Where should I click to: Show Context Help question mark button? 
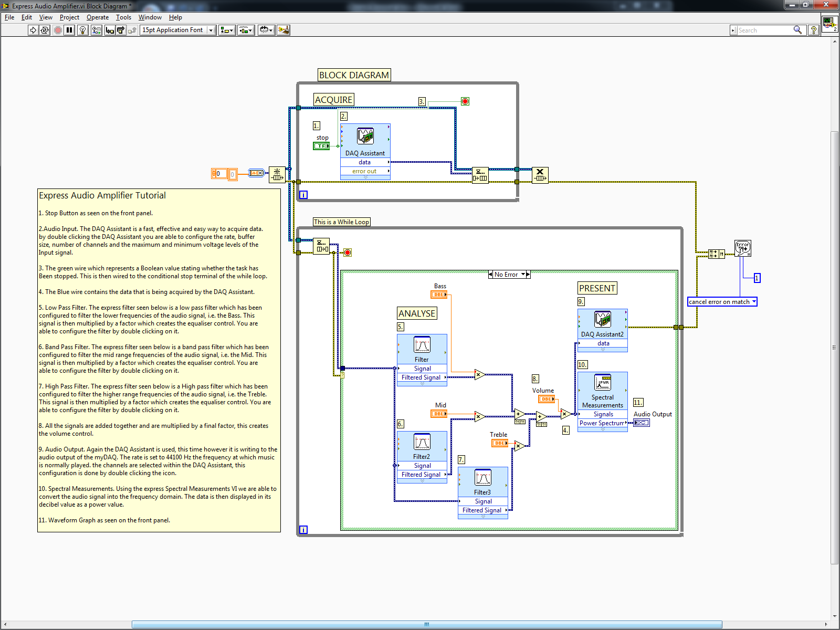814,30
